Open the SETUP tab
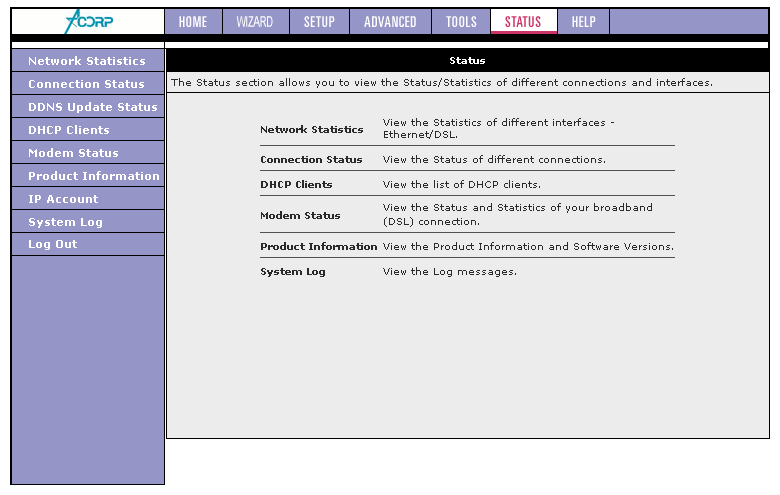This screenshot has height=495, width=780. tap(319, 22)
